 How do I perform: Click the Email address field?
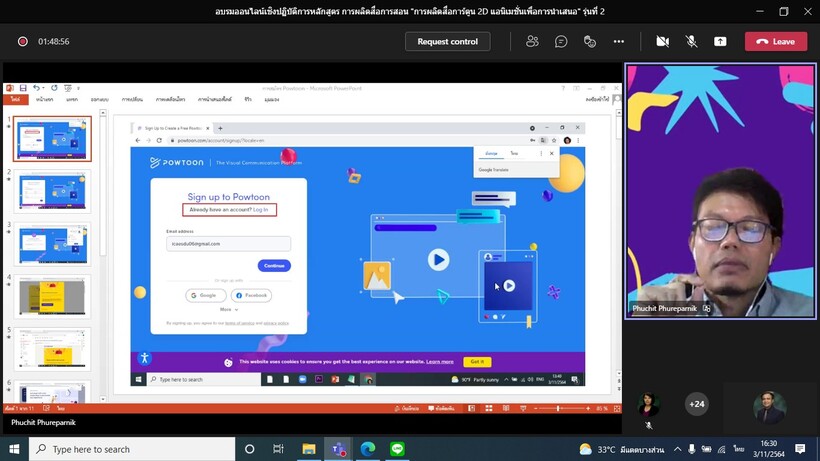[229, 244]
